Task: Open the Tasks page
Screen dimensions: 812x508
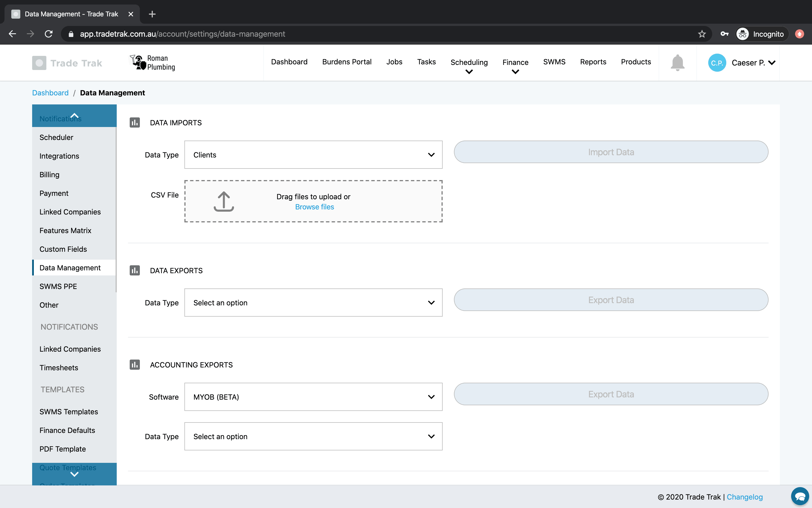Action: [x=427, y=62]
